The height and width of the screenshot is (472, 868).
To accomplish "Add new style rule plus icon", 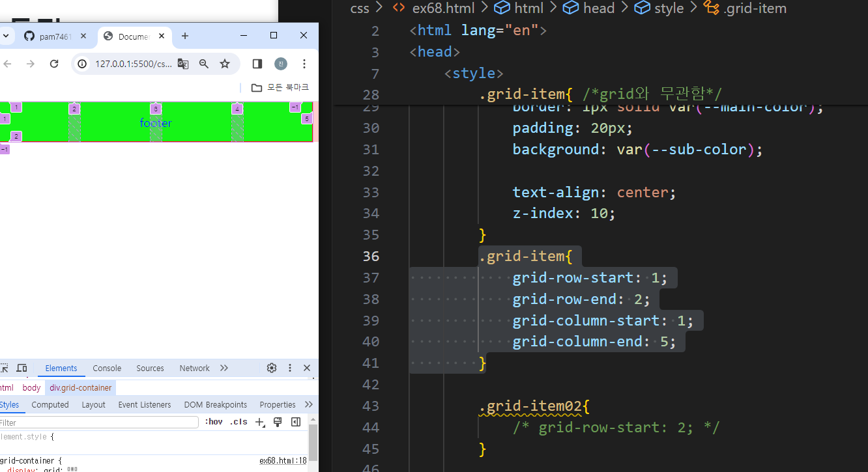I will tap(260, 422).
